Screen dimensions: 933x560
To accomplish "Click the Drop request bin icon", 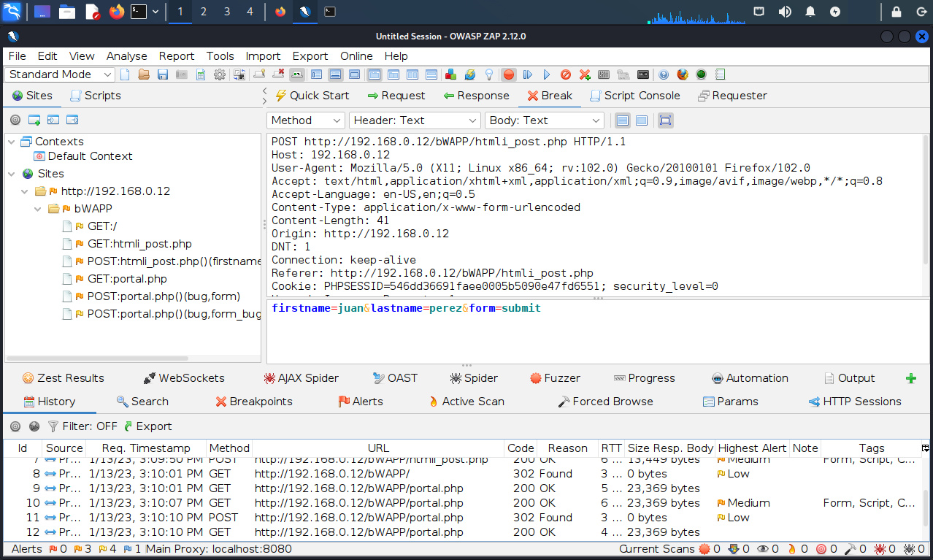I will pyautogui.click(x=566, y=74).
